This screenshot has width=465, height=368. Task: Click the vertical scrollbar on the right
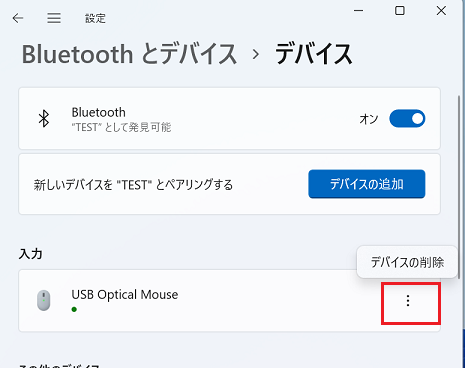click(x=461, y=187)
